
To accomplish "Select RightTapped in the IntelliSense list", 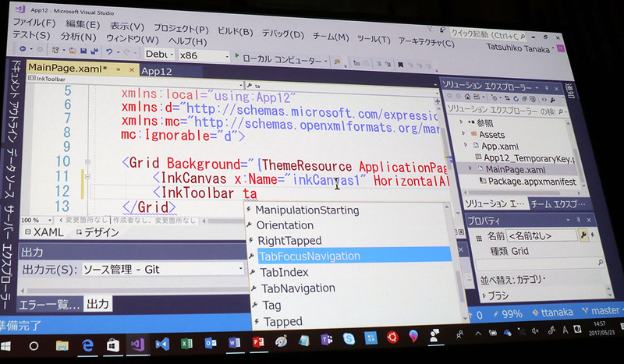I will (289, 241).
